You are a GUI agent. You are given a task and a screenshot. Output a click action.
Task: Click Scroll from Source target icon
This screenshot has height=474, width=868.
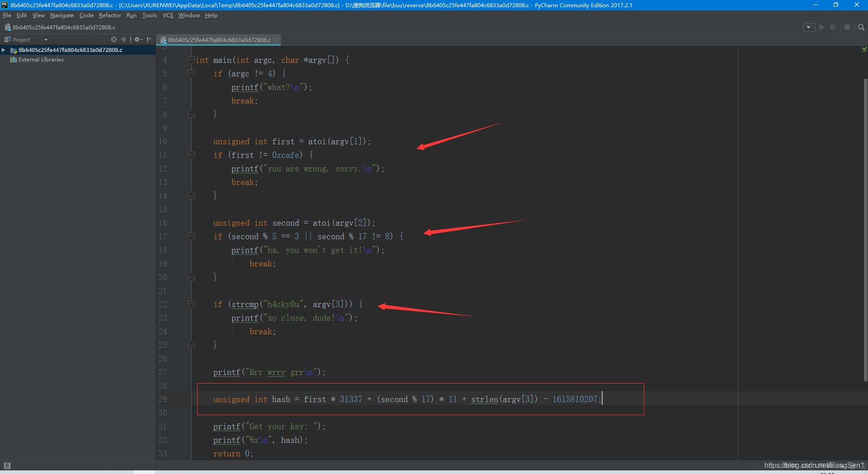114,40
